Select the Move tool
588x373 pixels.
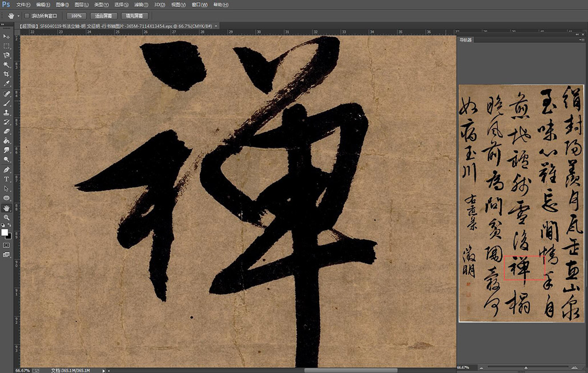(6, 37)
